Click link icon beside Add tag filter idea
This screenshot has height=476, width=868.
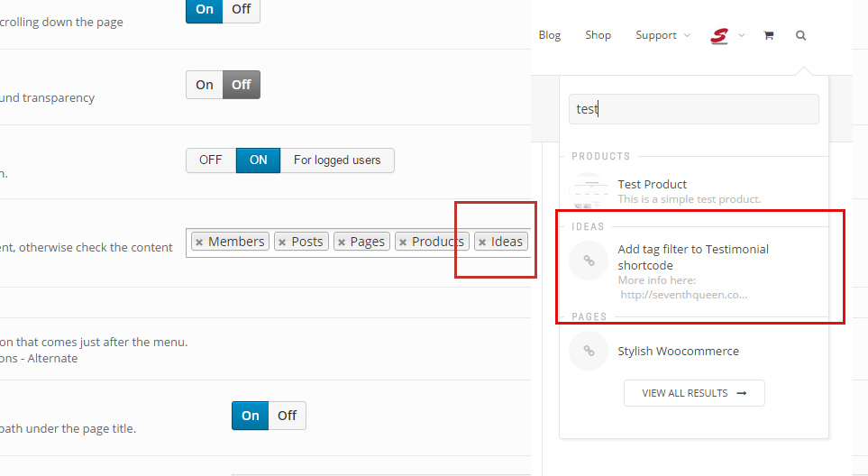tap(589, 261)
